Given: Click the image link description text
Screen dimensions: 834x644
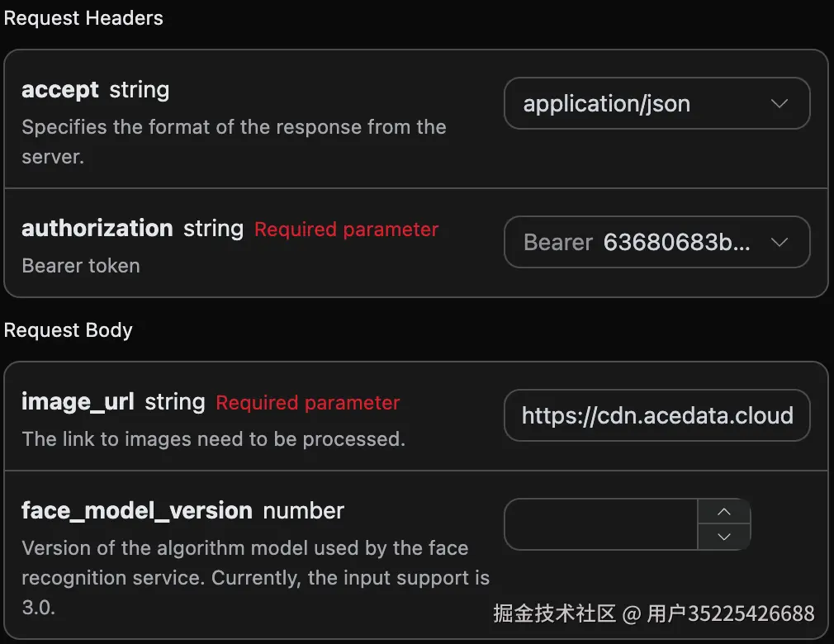Looking at the screenshot, I should (213, 439).
